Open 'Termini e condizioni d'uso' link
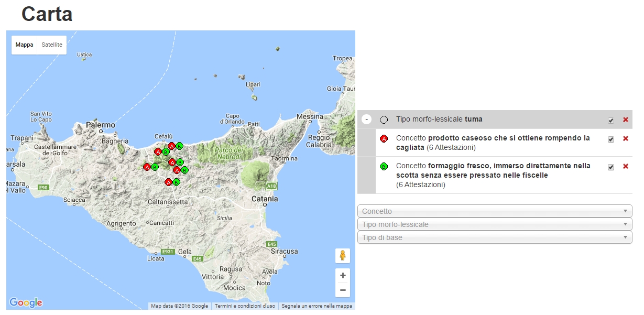644x315 pixels. coord(245,306)
